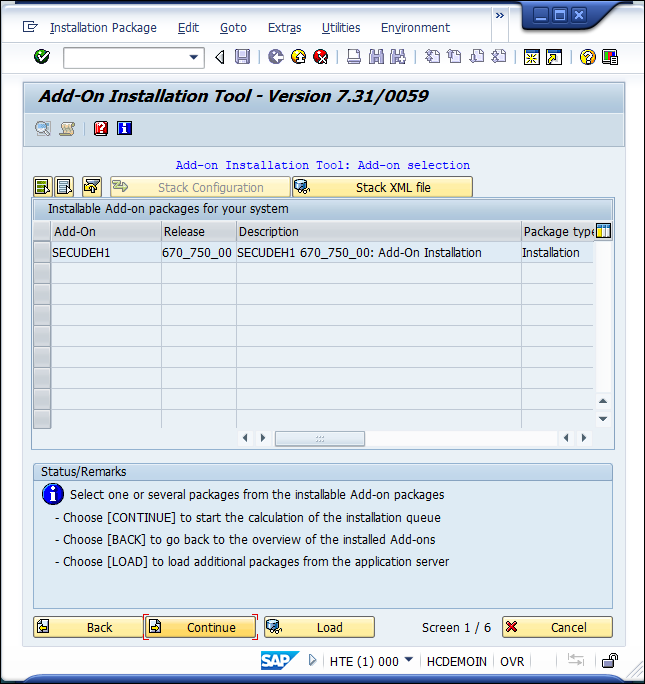The image size is (645, 684).
Task: Click the Customize Local Layout icon
Action: 610,57
